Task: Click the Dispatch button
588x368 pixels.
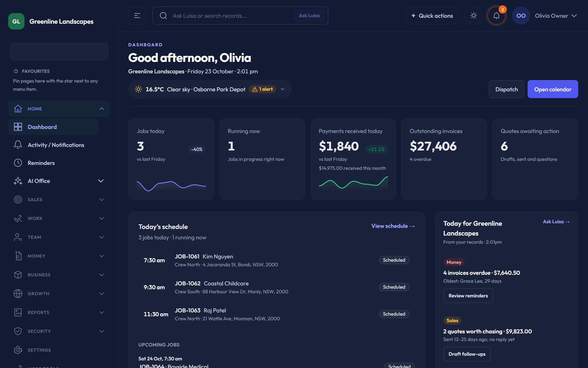Action: 506,89
